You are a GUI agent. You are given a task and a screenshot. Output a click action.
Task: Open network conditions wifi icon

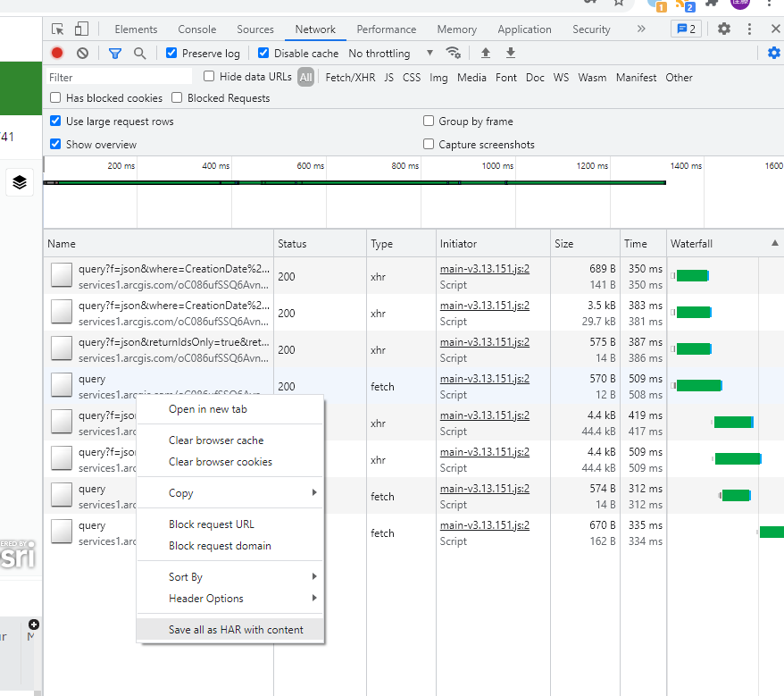453,53
